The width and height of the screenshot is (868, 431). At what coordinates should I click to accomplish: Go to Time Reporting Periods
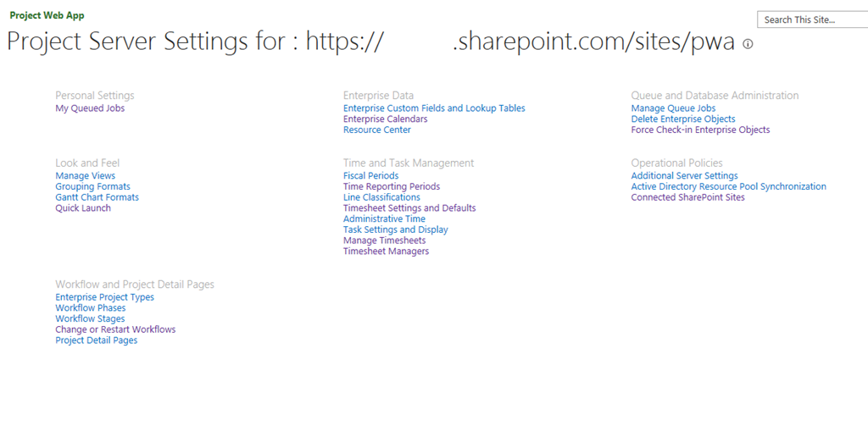pos(392,186)
